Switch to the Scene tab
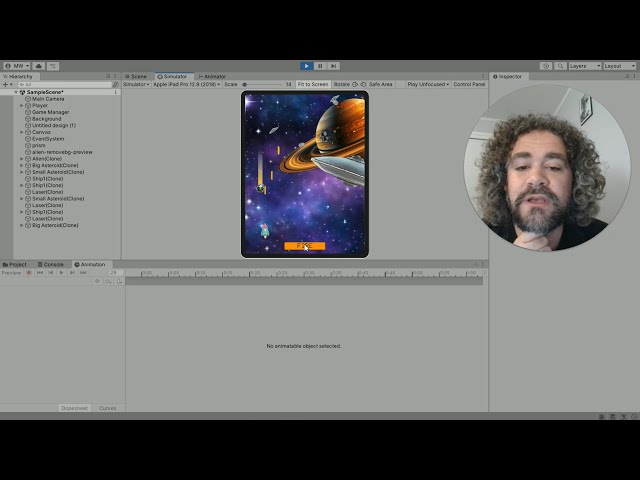The width and height of the screenshot is (640, 480). coord(136,76)
